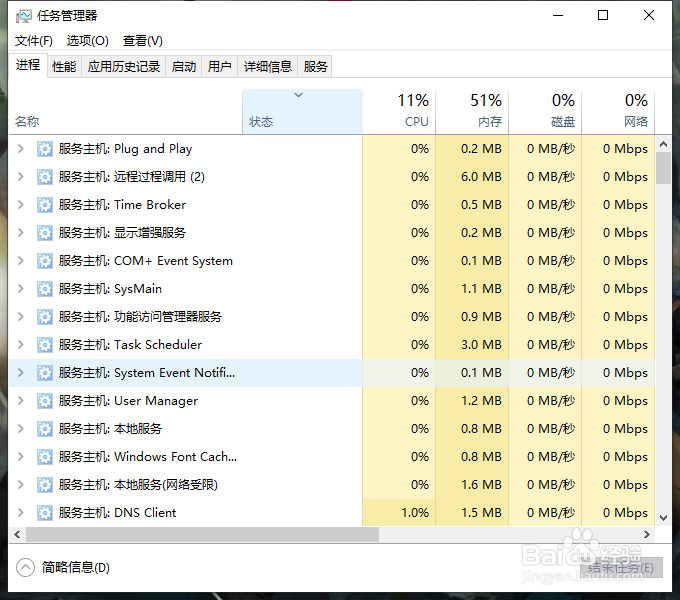Expand 服务主机: COM+ Event System
Image resolution: width=680 pixels, height=600 pixels.
(x=20, y=261)
